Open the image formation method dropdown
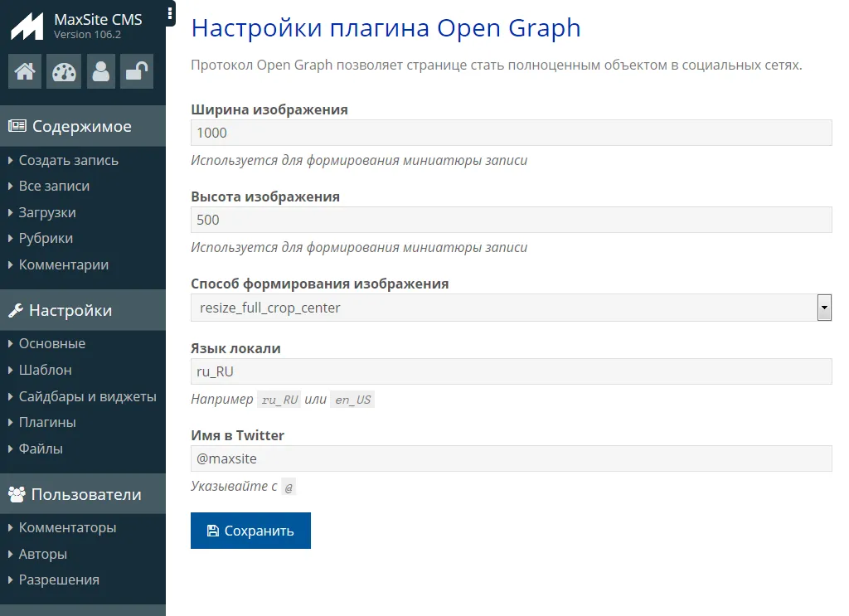849x616 pixels. [x=511, y=308]
